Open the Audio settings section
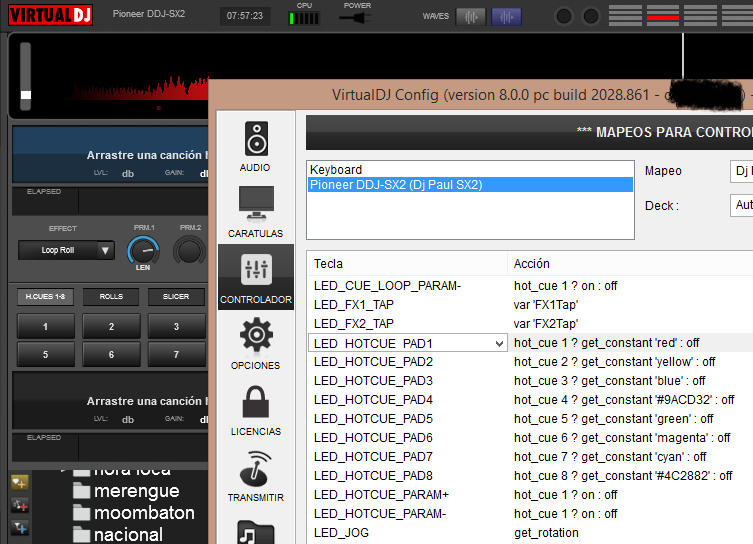This screenshot has width=753, height=544. click(x=256, y=146)
